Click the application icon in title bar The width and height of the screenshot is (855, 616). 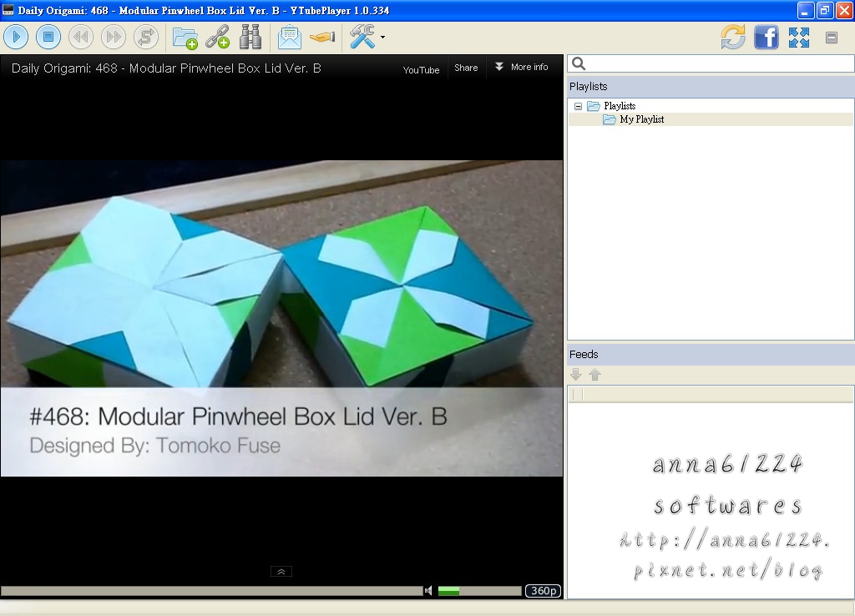[8, 10]
